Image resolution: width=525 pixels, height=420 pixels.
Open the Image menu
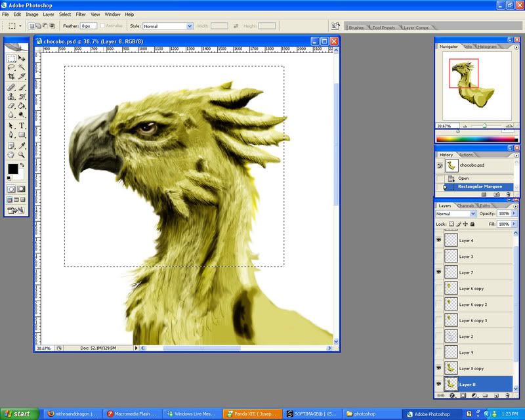(x=32, y=14)
